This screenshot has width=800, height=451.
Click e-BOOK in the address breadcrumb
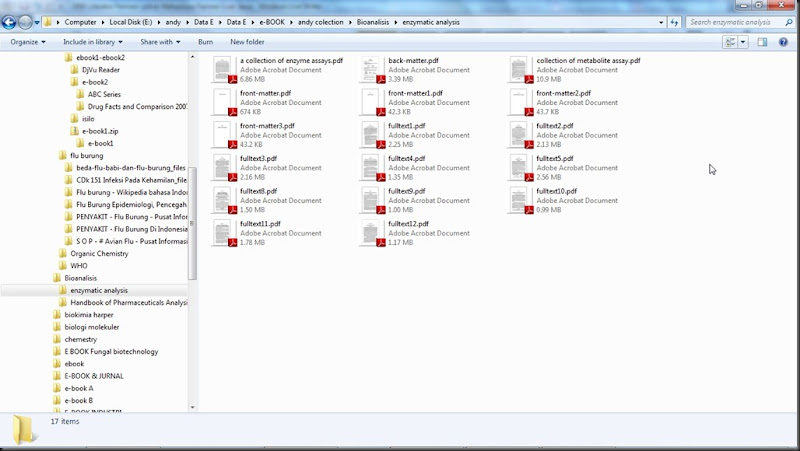point(272,22)
